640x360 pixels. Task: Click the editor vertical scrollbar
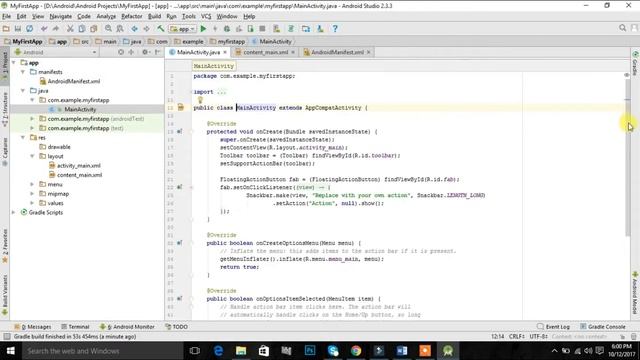(627, 157)
